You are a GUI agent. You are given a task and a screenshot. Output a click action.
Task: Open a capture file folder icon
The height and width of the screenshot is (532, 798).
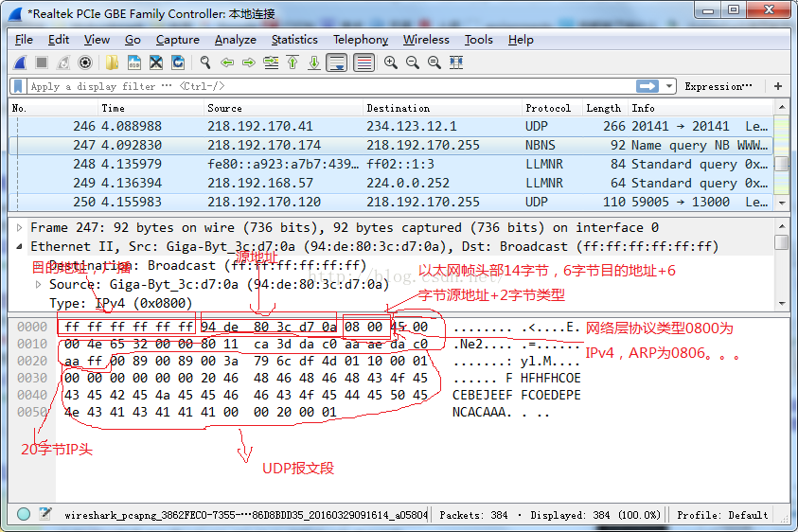[x=112, y=62]
